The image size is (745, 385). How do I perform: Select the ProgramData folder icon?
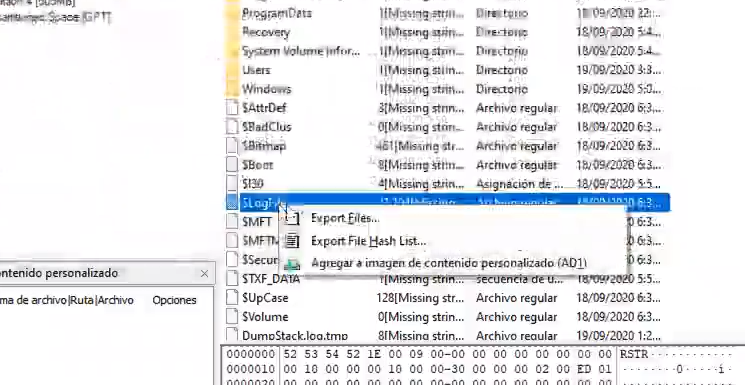(232, 13)
